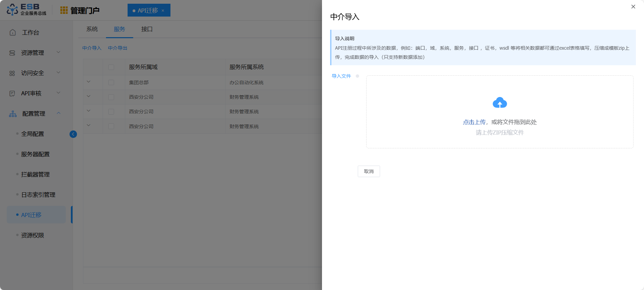Click the 访问安全 icon in sidebar
This screenshot has height=290, width=644.
(12, 73)
